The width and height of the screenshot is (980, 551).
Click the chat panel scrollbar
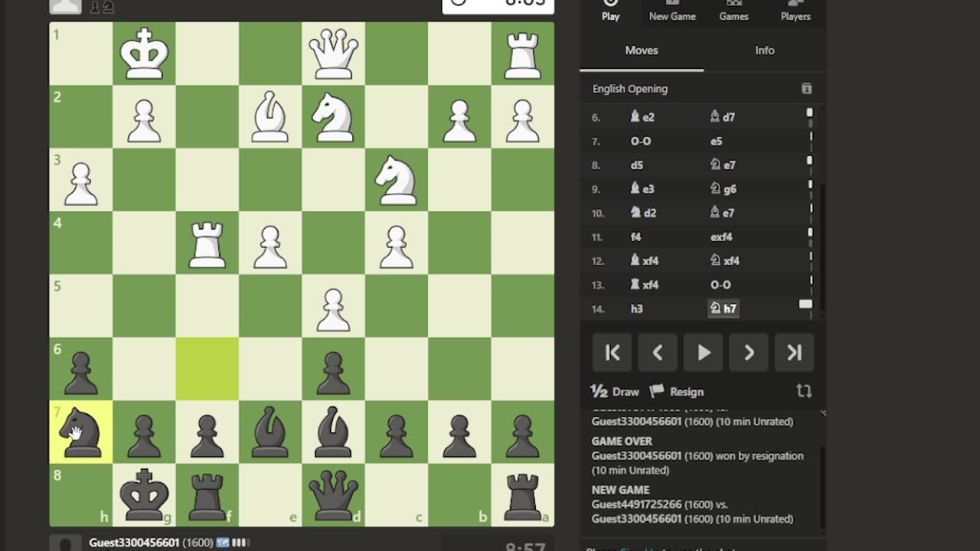pyautogui.click(x=822, y=486)
